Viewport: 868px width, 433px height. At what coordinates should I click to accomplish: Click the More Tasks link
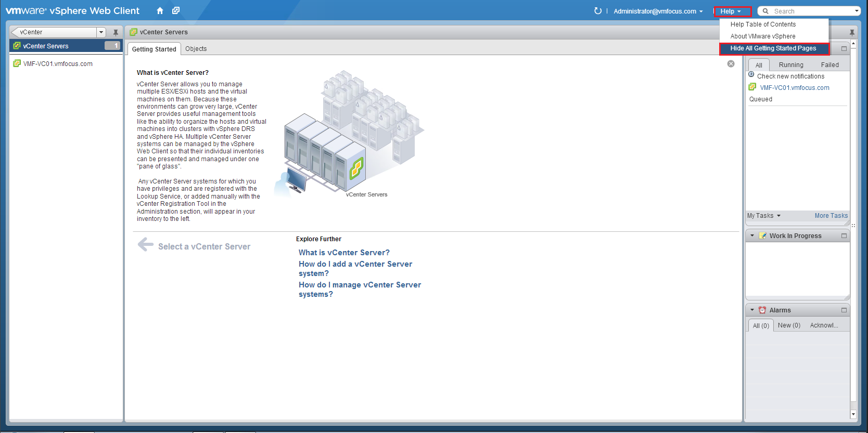pos(831,216)
